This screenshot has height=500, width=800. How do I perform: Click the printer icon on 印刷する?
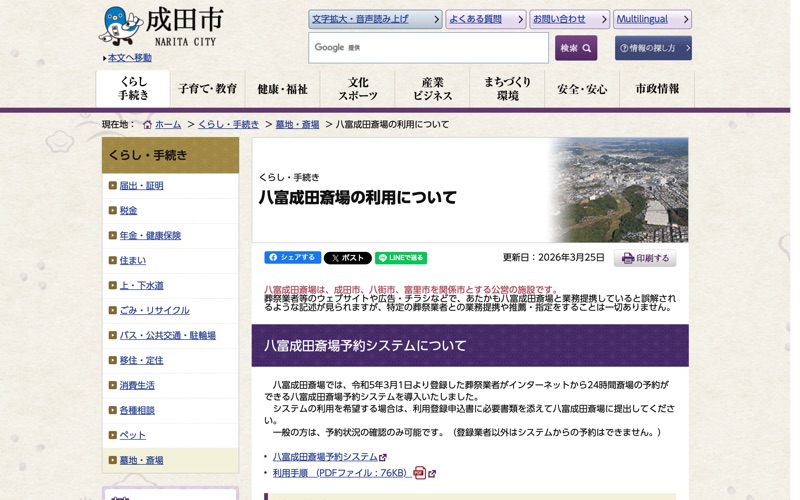(x=628, y=258)
